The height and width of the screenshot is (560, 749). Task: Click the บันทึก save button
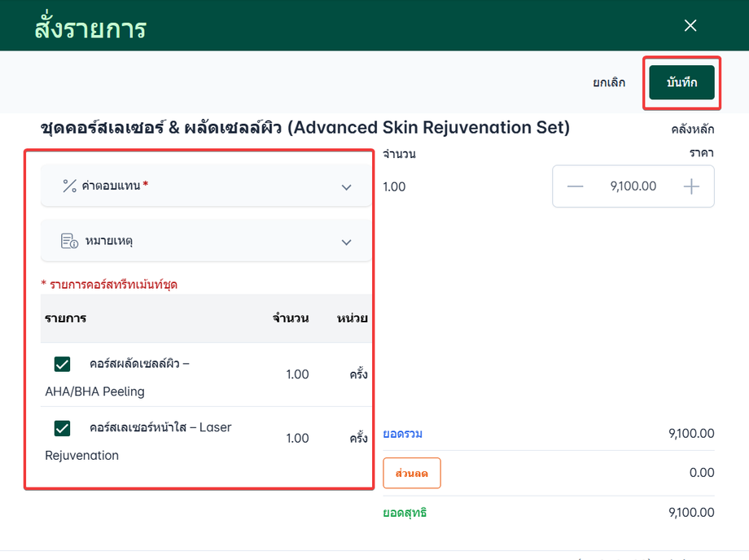click(x=681, y=82)
